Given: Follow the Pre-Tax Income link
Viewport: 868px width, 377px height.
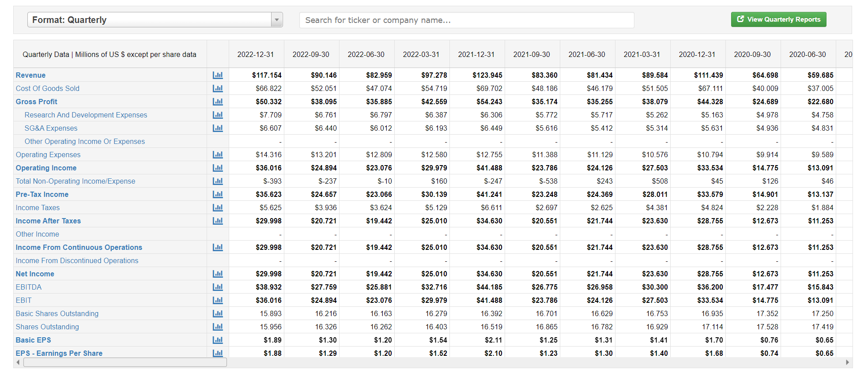Looking at the screenshot, I should [x=42, y=194].
